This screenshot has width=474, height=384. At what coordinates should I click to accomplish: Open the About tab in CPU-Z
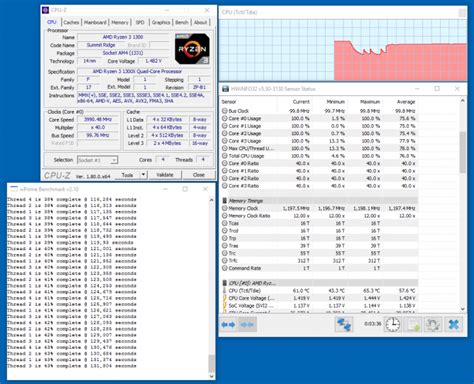pos(201,23)
